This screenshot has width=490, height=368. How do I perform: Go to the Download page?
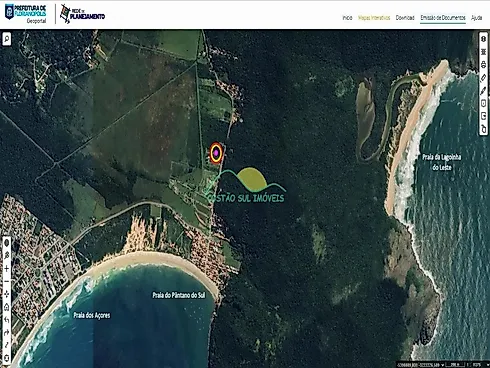[405, 18]
